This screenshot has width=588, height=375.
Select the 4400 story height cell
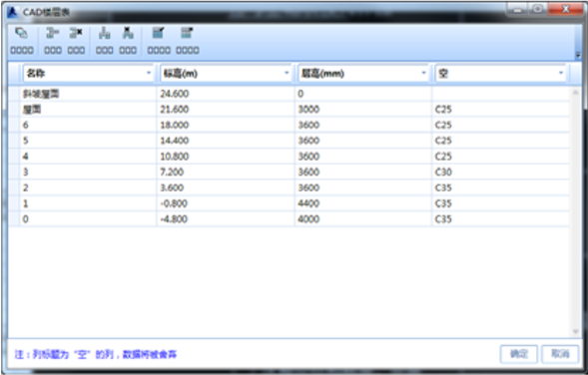coord(363,203)
